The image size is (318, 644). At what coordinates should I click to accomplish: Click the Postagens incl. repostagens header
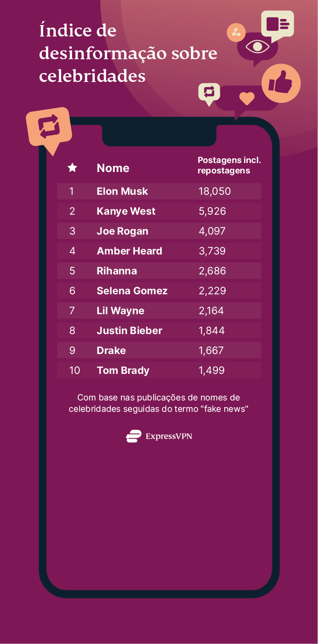tap(229, 165)
